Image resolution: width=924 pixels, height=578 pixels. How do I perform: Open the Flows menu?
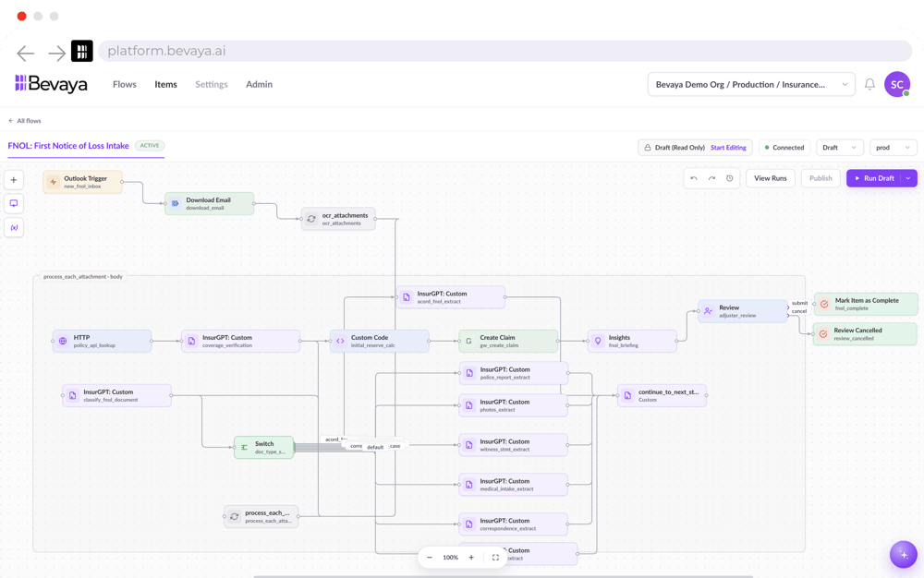pos(125,84)
